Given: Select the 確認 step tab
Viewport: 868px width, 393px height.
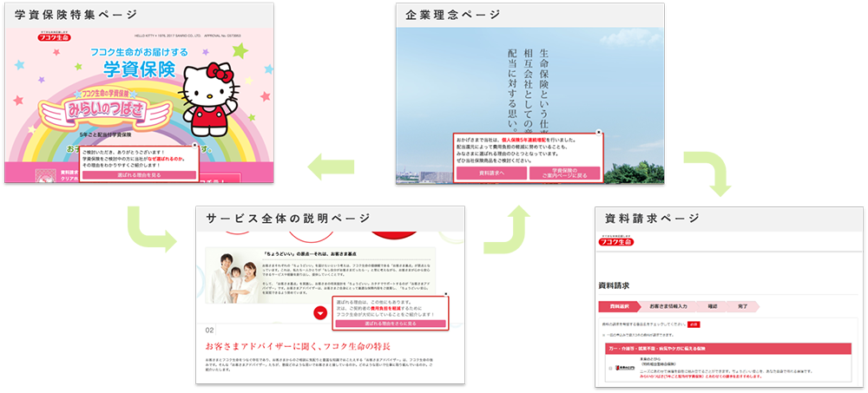Looking at the screenshot, I should (x=712, y=306).
